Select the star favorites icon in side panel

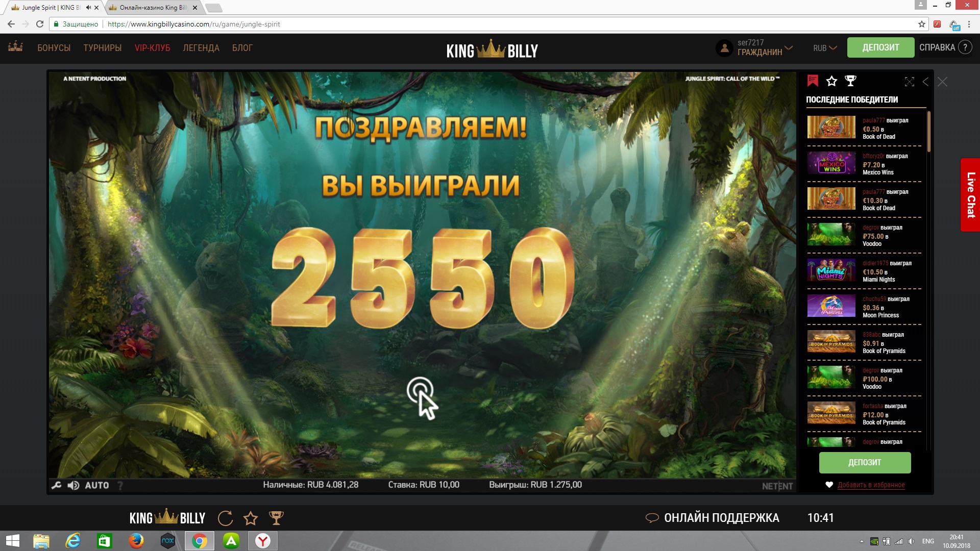pos(831,81)
